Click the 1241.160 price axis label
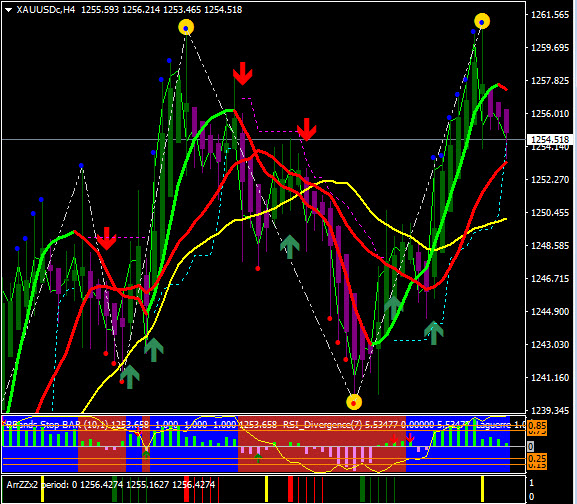Image resolution: width=577 pixels, height=504 pixels. pyautogui.click(x=550, y=377)
